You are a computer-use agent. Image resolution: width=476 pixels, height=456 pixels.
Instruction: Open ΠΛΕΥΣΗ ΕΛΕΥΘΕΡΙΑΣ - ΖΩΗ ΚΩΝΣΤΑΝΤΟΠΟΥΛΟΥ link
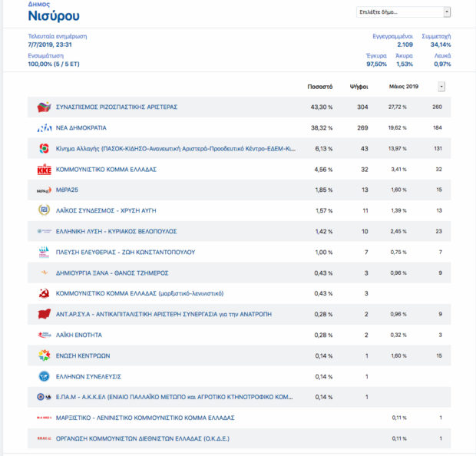pos(125,252)
